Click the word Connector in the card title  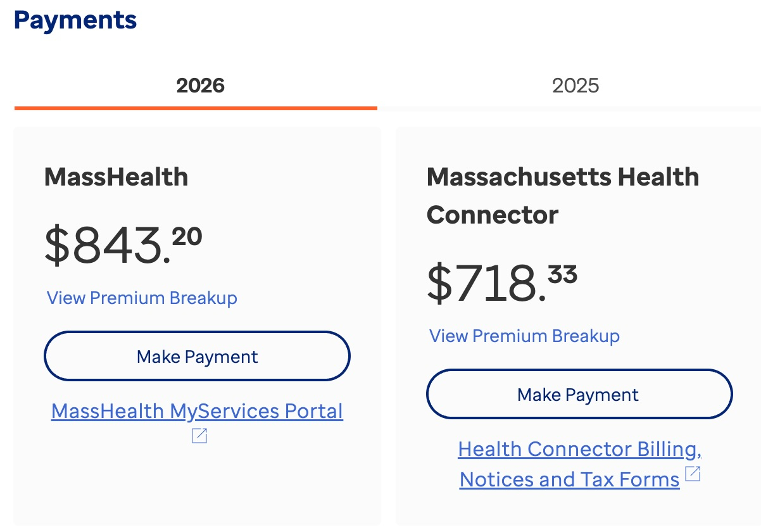pyautogui.click(x=493, y=215)
